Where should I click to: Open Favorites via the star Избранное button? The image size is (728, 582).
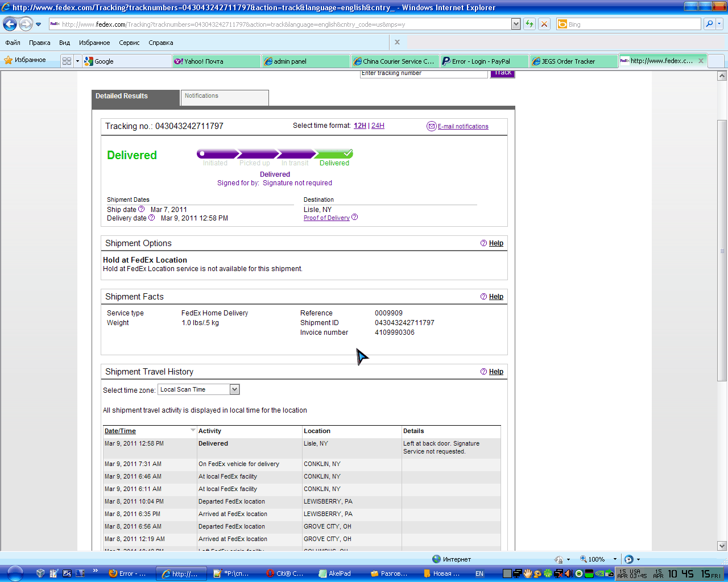(25, 60)
